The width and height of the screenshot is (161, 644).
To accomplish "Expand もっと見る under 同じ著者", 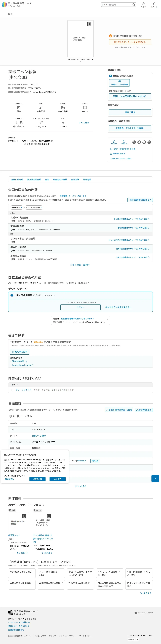I will coord(22,553).
